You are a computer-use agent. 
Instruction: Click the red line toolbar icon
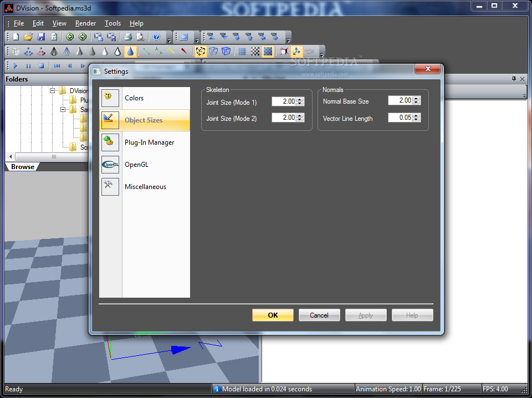click(x=184, y=51)
